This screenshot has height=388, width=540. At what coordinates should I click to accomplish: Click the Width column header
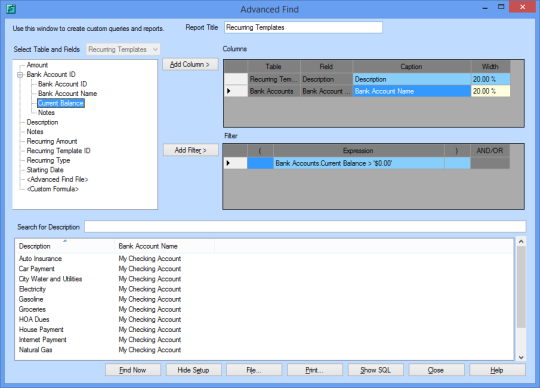point(490,67)
